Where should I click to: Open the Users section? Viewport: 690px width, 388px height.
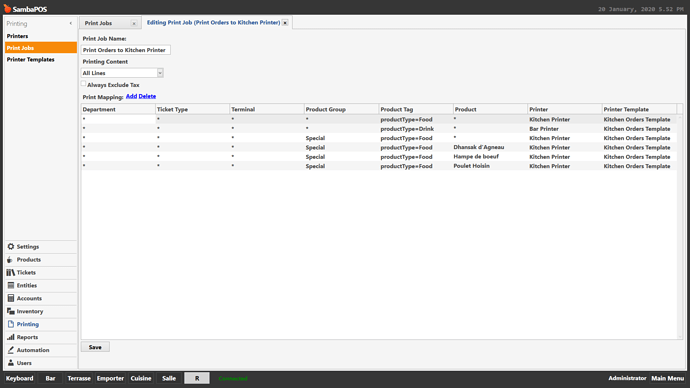[x=41, y=363]
